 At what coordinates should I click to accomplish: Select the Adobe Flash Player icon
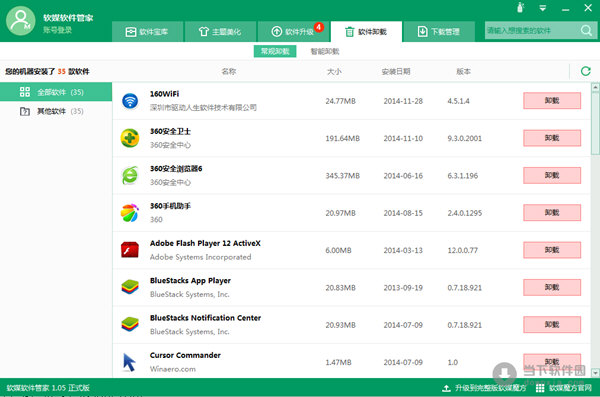pyautogui.click(x=130, y=250)
